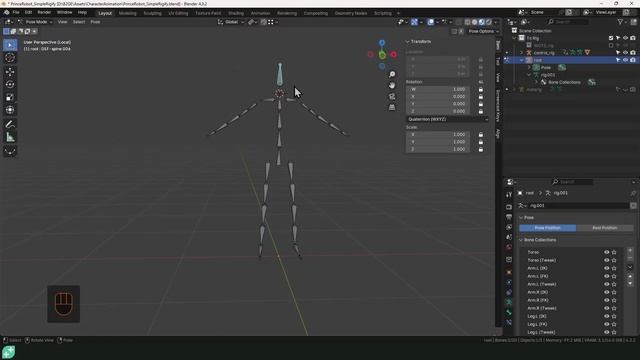Screen dimensions: 640x360
Task: Activate the 3D Cursor tool
Action: [x=10, y=58]
